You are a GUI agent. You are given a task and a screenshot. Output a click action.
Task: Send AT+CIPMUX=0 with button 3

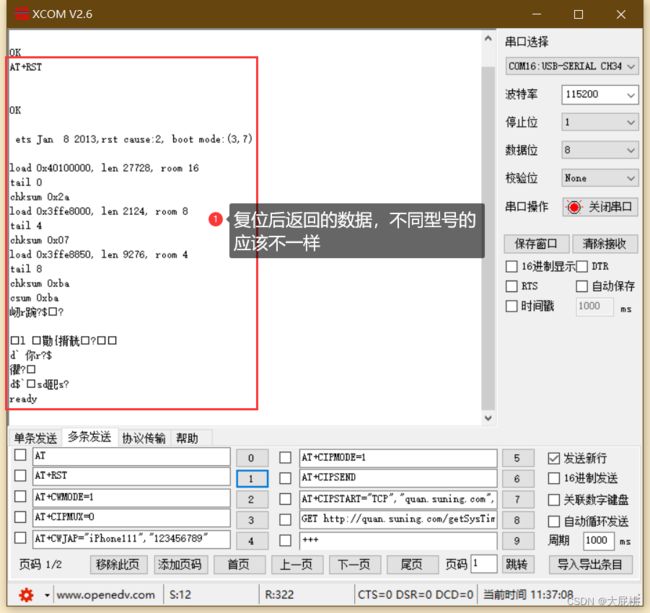[x=252, y=520]
